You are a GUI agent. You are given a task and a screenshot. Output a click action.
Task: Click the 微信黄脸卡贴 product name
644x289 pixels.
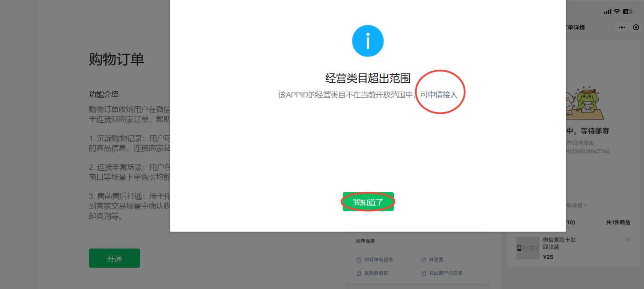click(x=559, y=240)
